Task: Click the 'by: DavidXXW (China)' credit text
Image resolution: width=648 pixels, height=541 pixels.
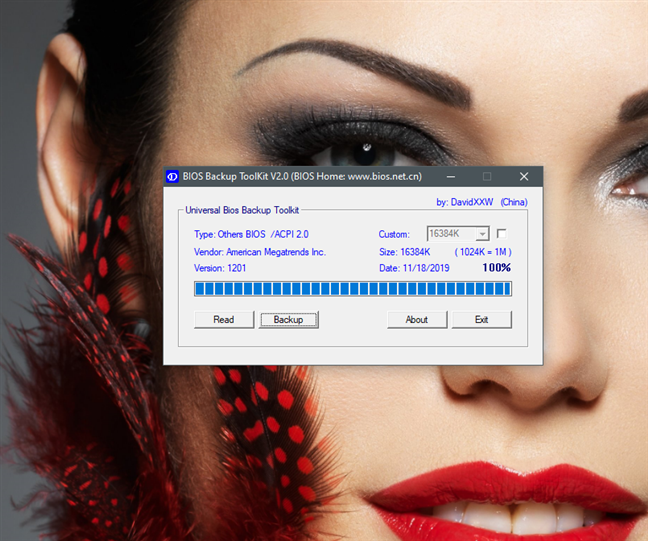Action: point(482,202)
